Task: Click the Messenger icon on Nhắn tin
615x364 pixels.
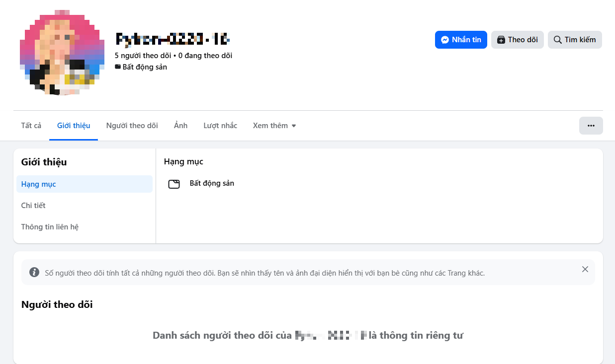Action: (445, 40)
